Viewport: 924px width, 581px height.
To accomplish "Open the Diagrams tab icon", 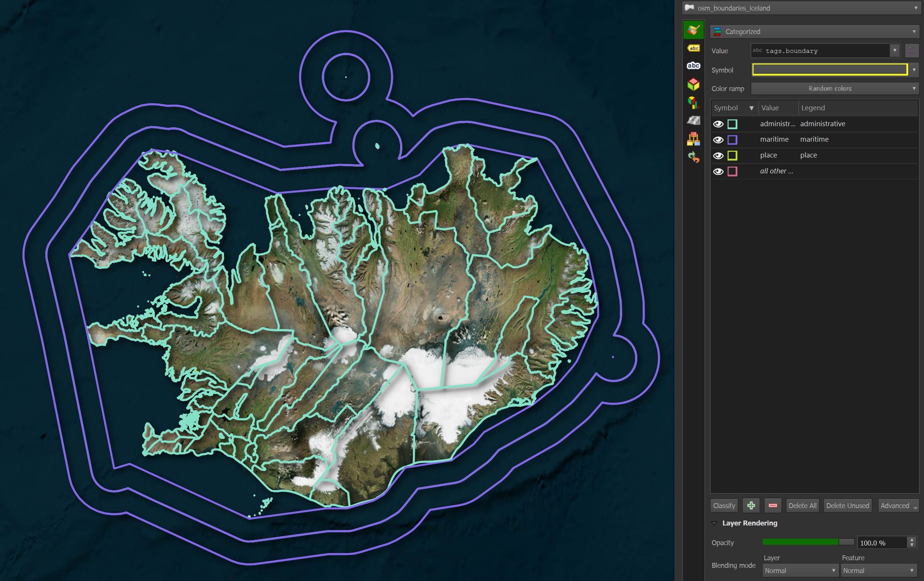I will click(x=694, y=102).
